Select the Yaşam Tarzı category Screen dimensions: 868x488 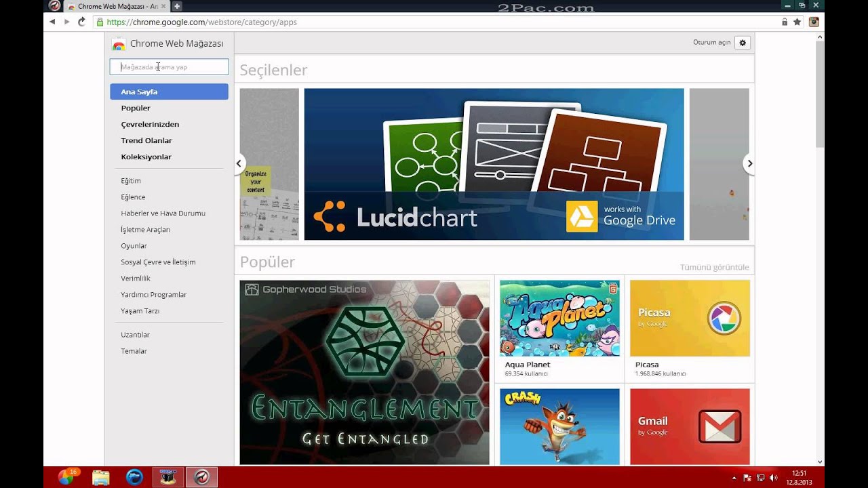click(x=140, y=311)
